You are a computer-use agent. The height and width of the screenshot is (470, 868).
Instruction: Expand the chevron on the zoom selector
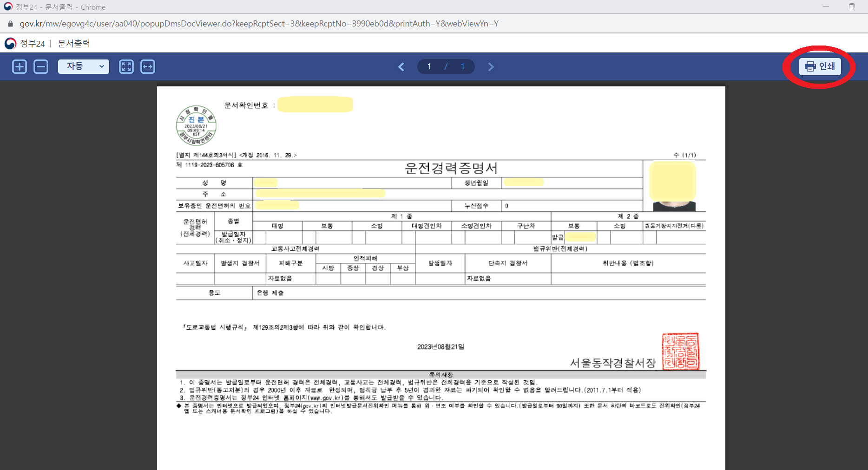click(x=103, y=66)
